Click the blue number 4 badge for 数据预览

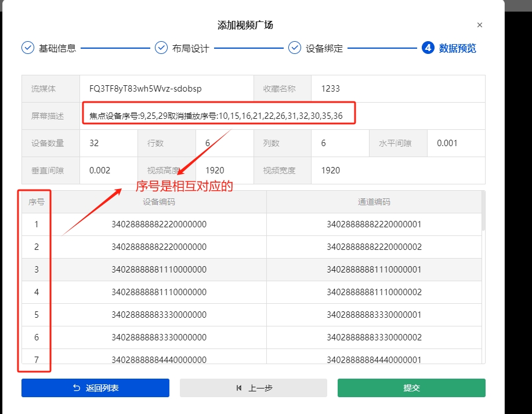(x=428, y=48)
